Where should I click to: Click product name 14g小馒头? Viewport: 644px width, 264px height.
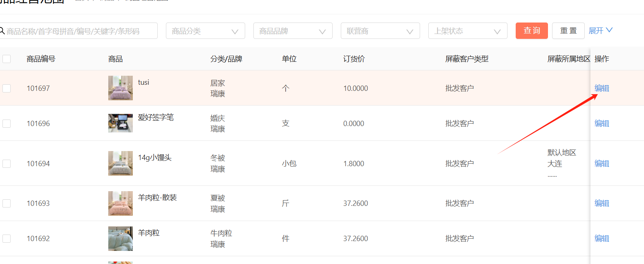[x=154, y=158]
